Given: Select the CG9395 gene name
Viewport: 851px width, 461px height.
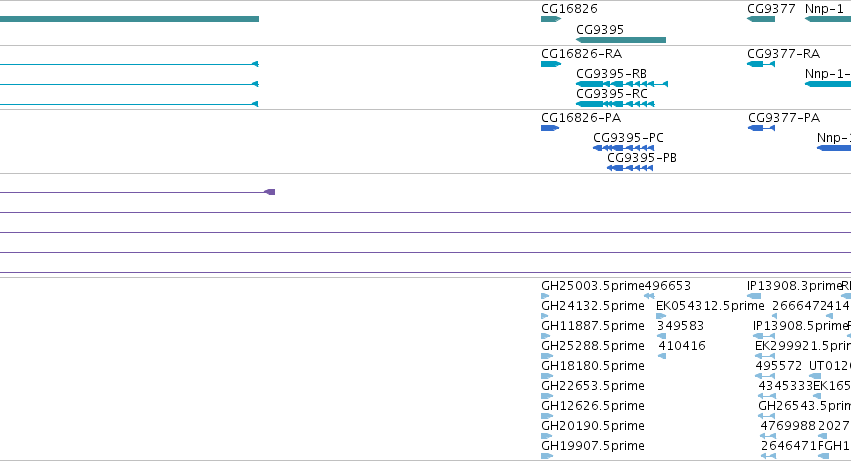Looking at the screenshot, I should pyautogui.click(x=600, y=29).
